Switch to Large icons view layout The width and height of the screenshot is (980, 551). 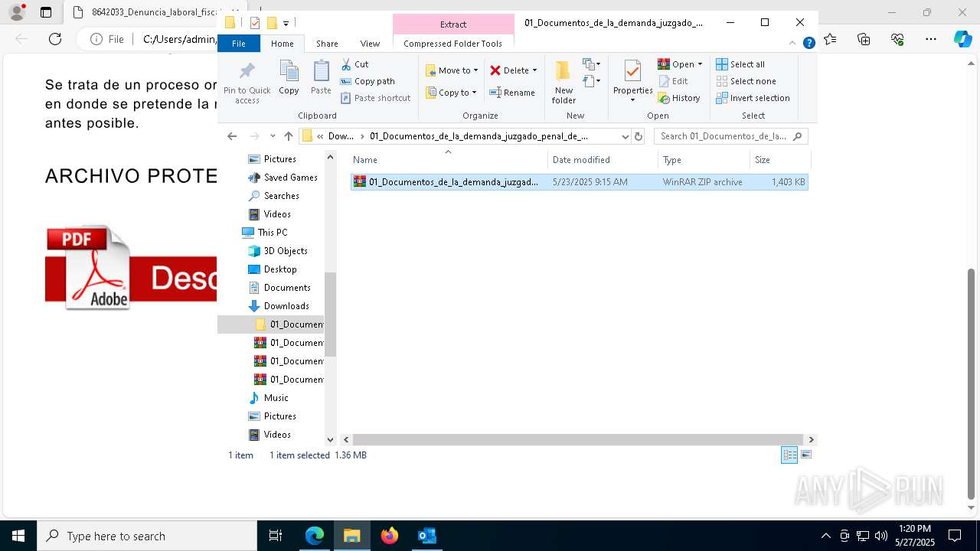tap(805, 455)
